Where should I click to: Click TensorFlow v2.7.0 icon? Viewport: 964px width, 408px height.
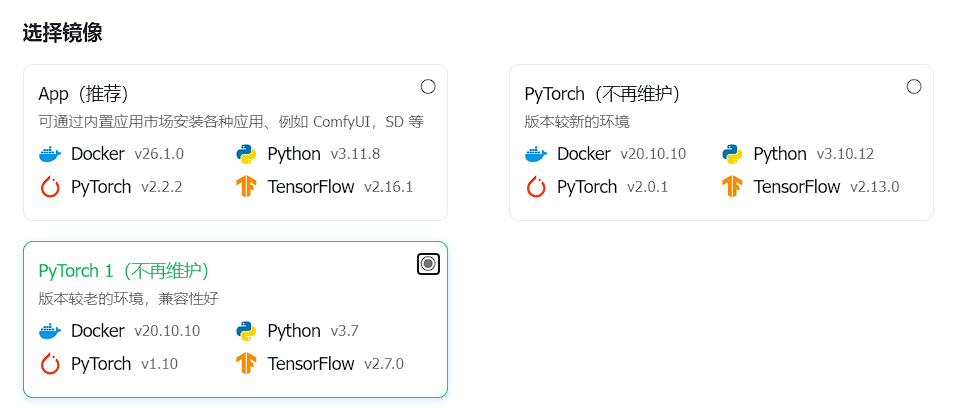pyautogui.click(x=246, y=364)
